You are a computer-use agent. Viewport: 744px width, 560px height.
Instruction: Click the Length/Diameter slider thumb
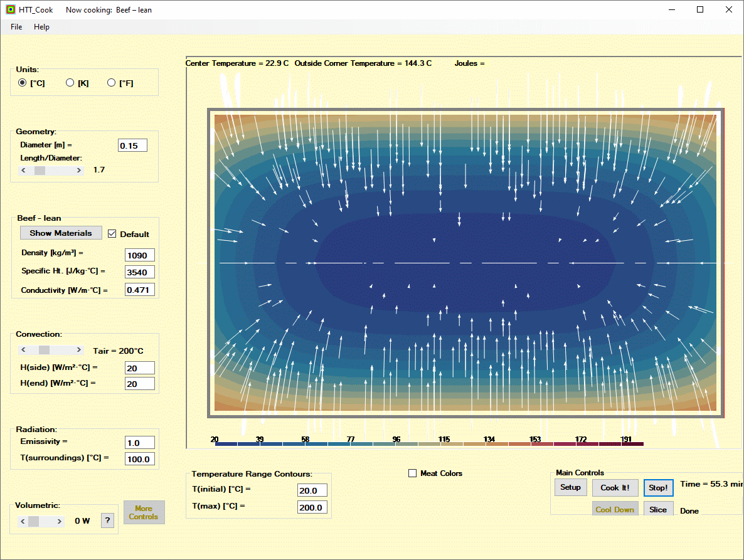point(40,170)
